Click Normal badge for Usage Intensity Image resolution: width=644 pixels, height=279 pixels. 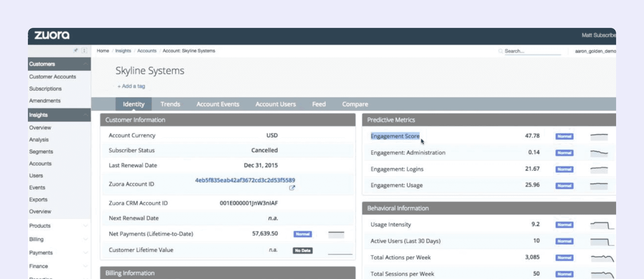pyautogui.click(x=564, y=225)
